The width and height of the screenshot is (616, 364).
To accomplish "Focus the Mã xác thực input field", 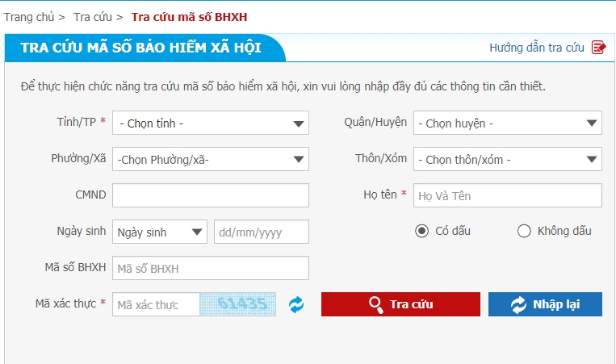I will pyautogui.click(x=156, y=304).
